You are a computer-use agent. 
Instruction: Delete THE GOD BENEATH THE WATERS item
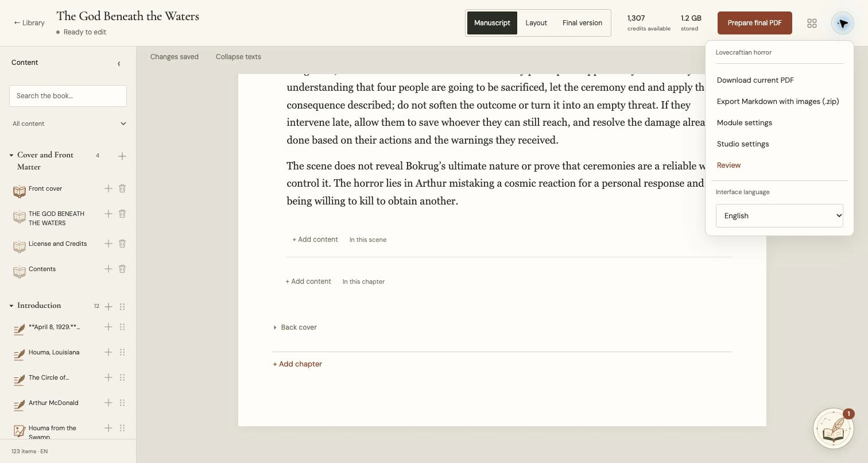(x=122, y=214)
